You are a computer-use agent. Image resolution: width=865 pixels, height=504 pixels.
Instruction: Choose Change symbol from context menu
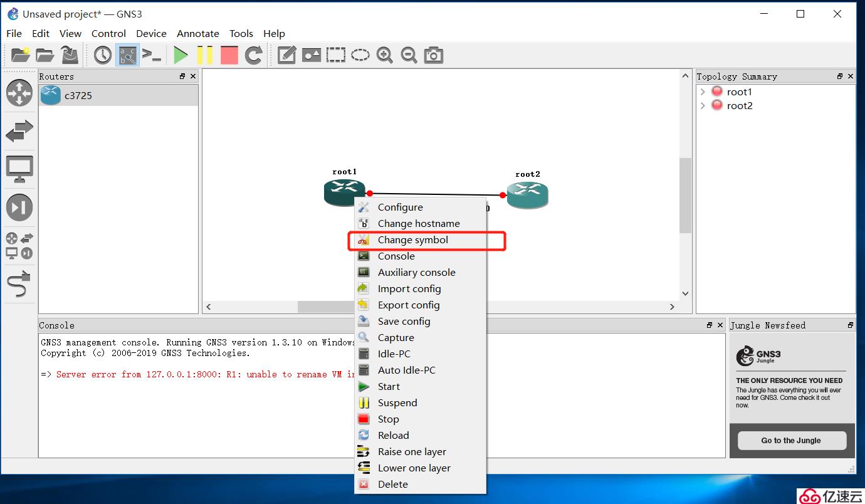(421, 239)
